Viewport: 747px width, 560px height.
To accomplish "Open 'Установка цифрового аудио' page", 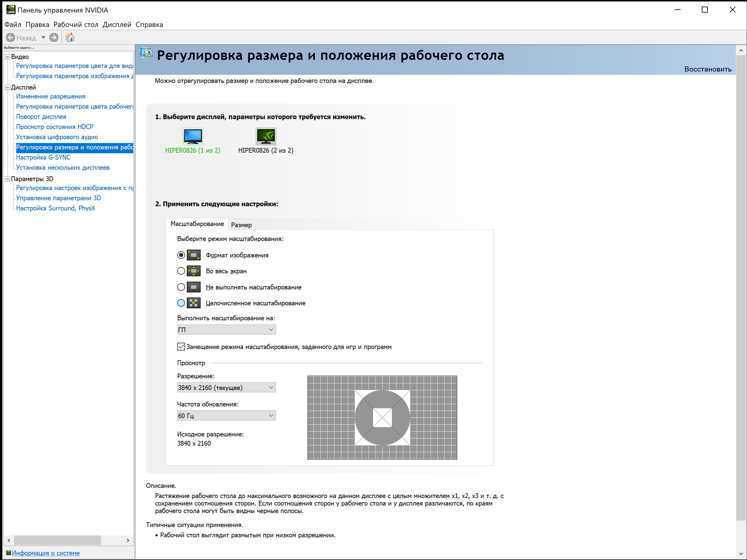I will pos(57,137).
